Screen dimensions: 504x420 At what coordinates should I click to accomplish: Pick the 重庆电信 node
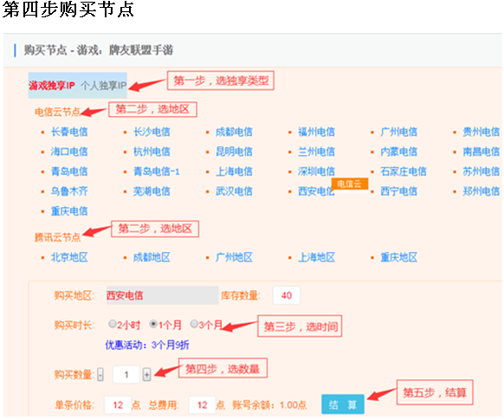pos(69,211)
